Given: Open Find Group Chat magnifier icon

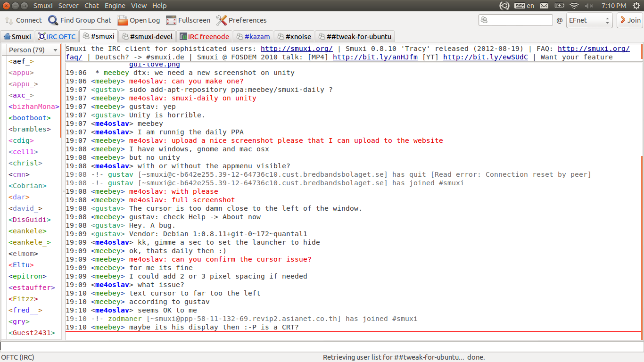Looking at the screenshot, I should pos(53,20).
